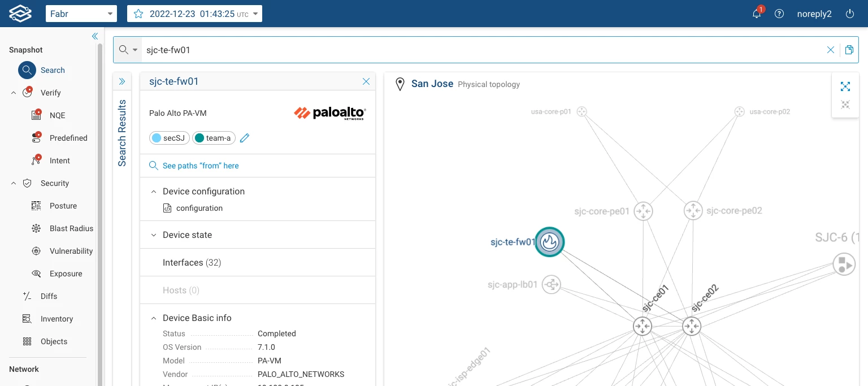Open the notifications bell

tap(757, 14)
